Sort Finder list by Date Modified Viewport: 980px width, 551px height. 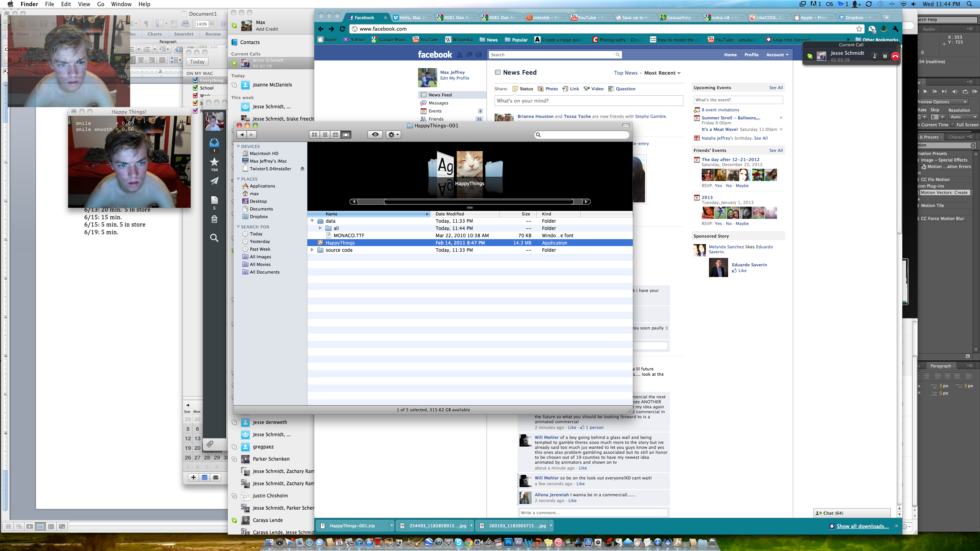pos(464,214)
